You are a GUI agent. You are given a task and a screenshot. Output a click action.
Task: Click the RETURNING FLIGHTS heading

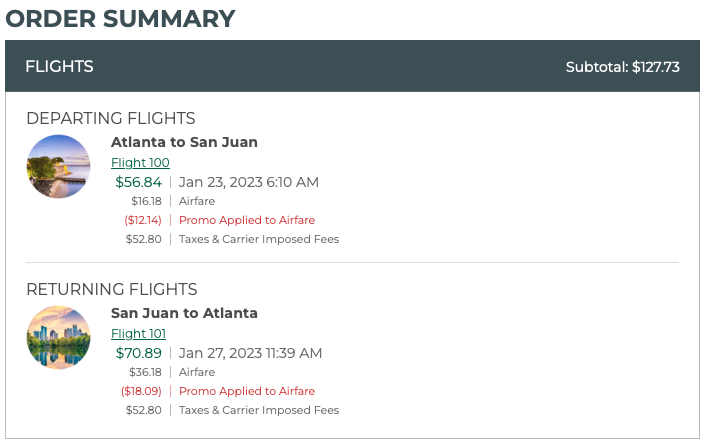pos(112,290)
